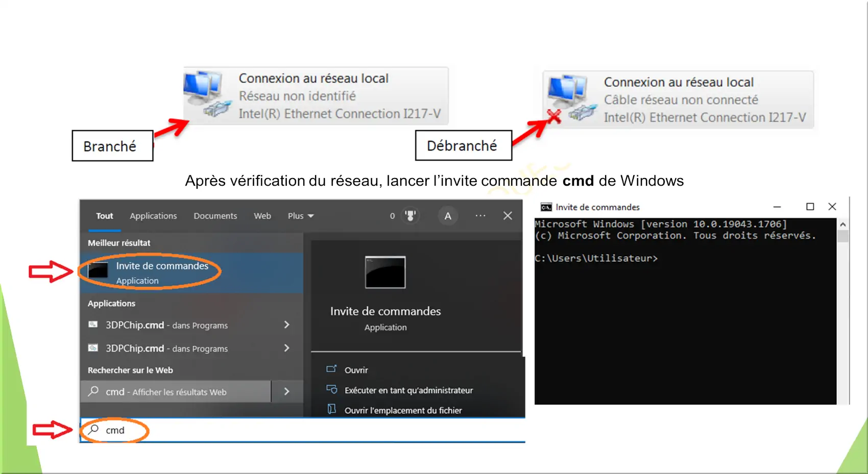
Task: Click 'Câble réseau non connecté' text
Action: point(681,100)
